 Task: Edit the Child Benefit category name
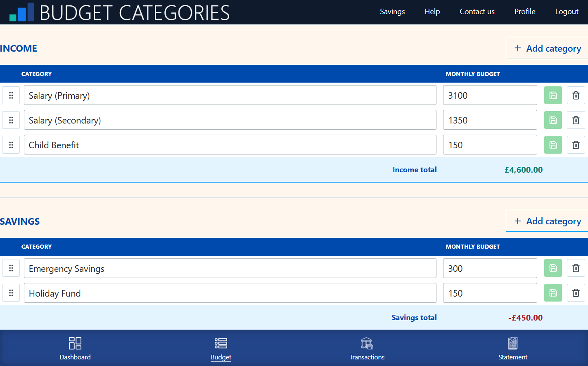230,145
